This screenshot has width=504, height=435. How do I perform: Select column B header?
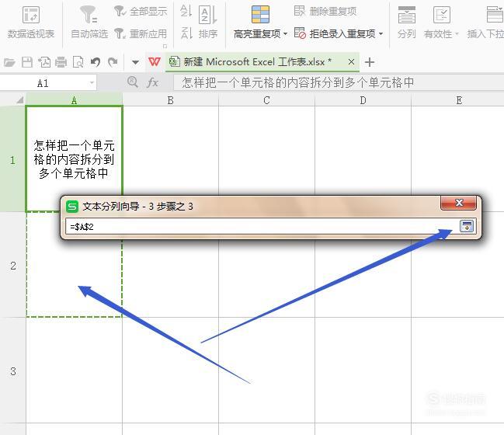(x=170, y=100)
